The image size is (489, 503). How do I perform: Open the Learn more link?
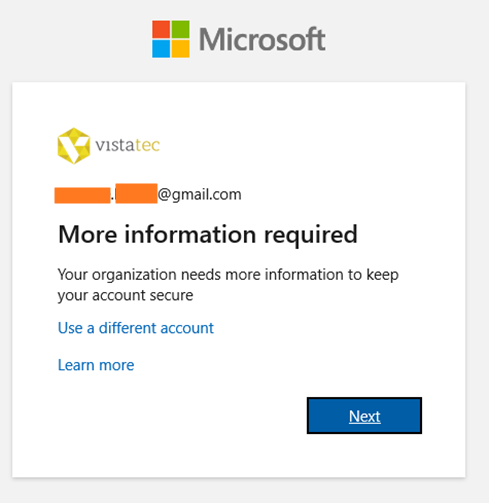coord(96,365)
